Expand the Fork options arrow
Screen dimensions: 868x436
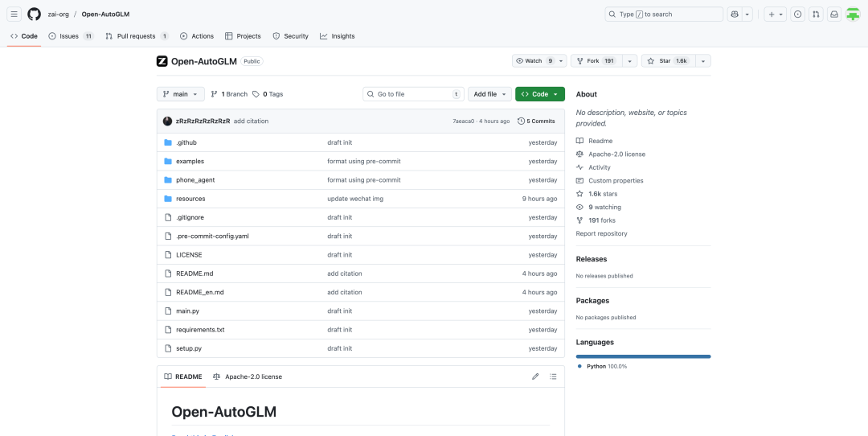(629, 61)
